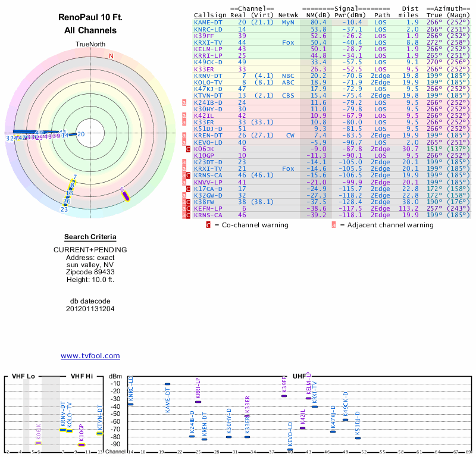Click the Callsign column header
The height and width of the screenshot is (457, 476).
(x=209, y=15)
